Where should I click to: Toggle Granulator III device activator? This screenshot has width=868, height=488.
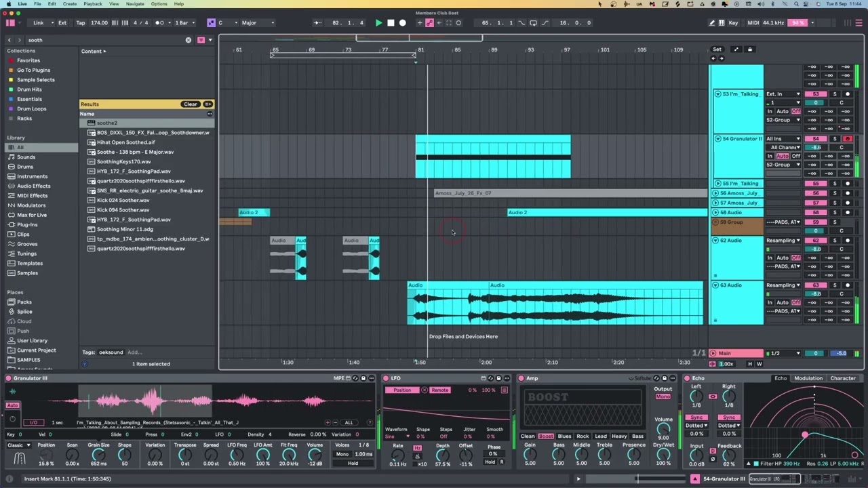point(9,378)
